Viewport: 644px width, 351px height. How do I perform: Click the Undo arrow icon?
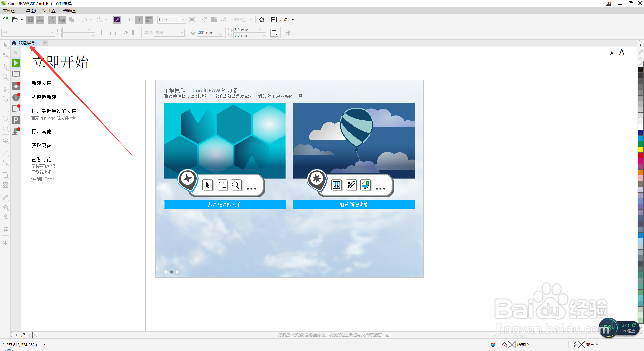[84, 20]
